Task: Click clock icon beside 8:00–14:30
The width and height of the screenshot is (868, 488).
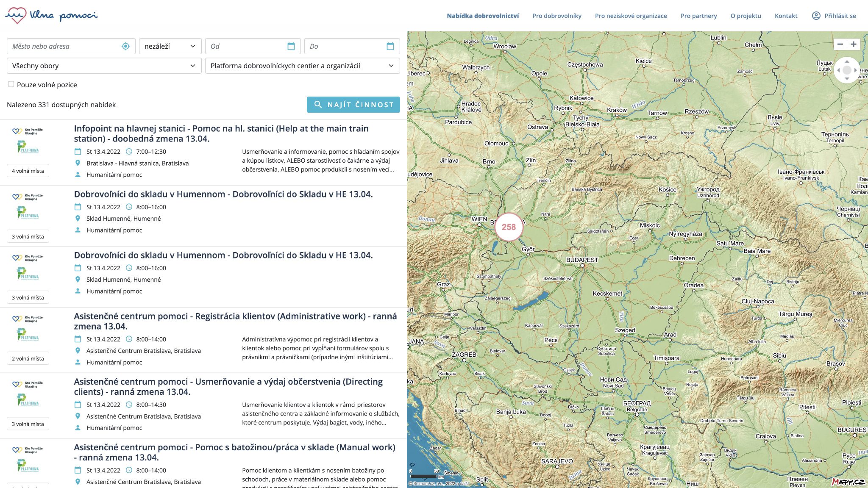Action: coord(129,405)
